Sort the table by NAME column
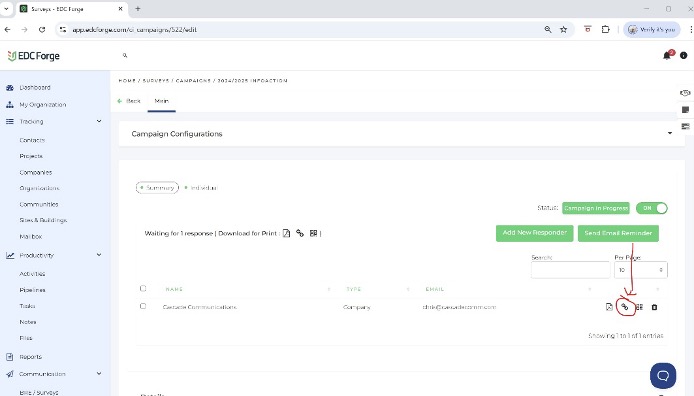The image size is (694, 396). coord(174,289)
